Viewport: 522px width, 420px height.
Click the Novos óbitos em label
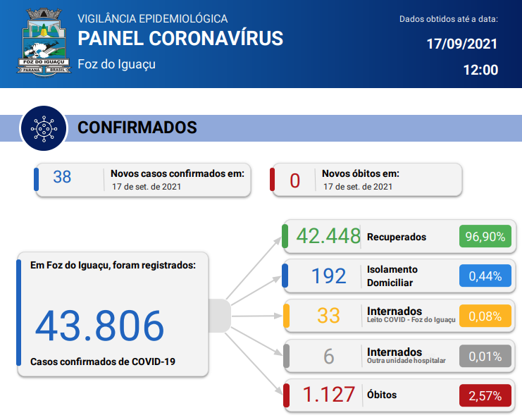(x=361, y=173)
